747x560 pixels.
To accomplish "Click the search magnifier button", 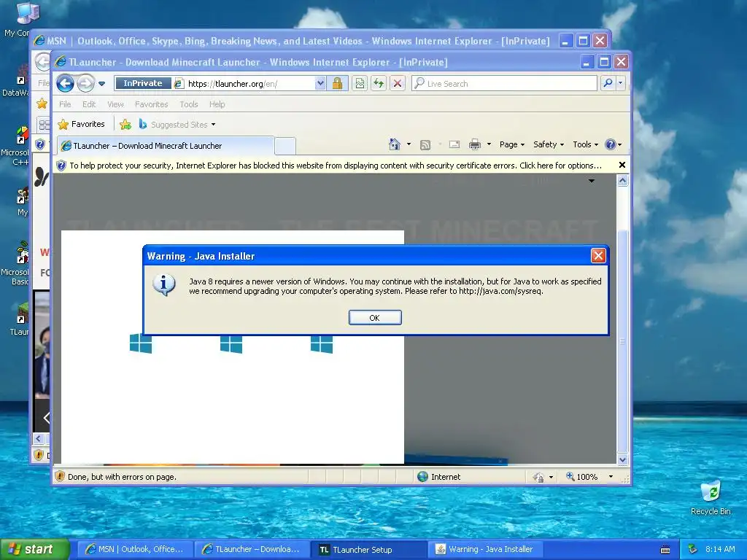I will tap(608, 83).
